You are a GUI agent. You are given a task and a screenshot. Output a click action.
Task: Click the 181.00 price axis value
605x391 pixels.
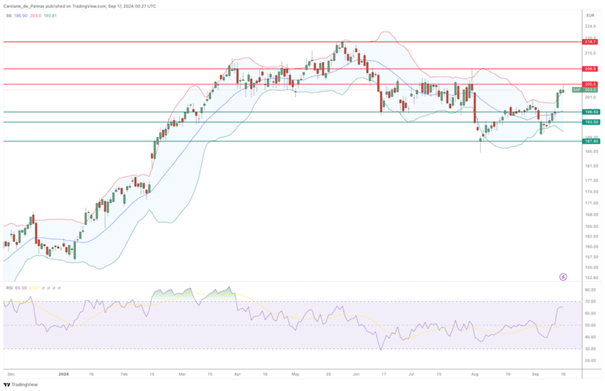coord(591,166)
